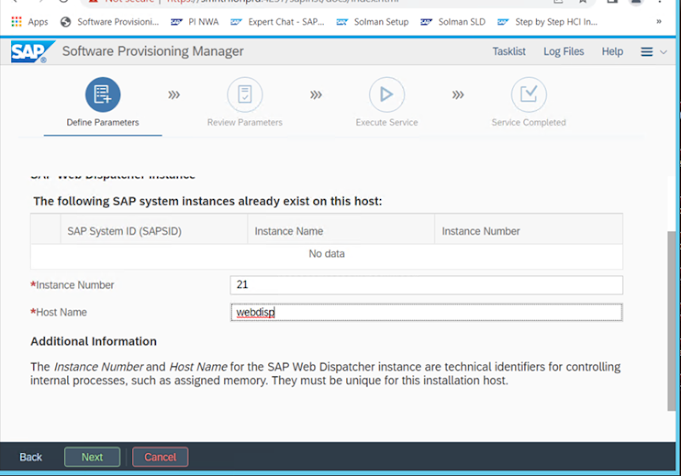Open Log Files in header
This screenshot has width=681, height=476.
564,52
